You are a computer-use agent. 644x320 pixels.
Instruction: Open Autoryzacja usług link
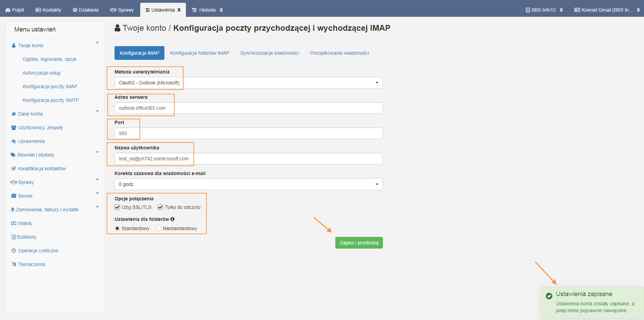(x=41, y=73)
